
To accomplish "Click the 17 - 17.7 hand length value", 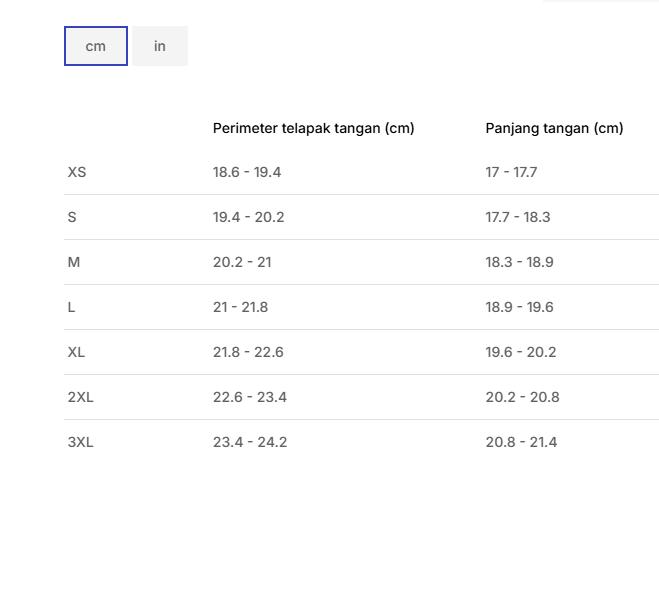I will [x=511, y=172].
